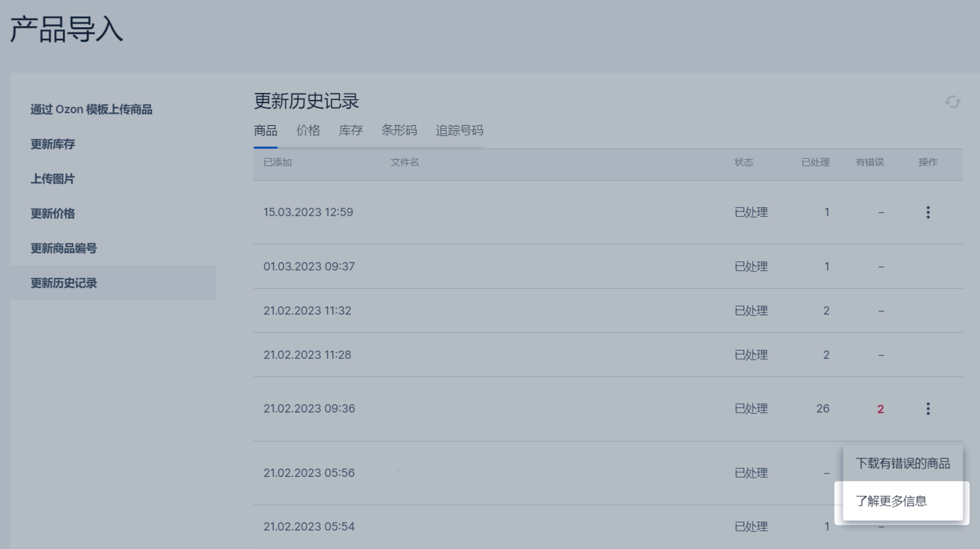
Task: Click processed count 26 in 09:36 row
Action: 823,408
